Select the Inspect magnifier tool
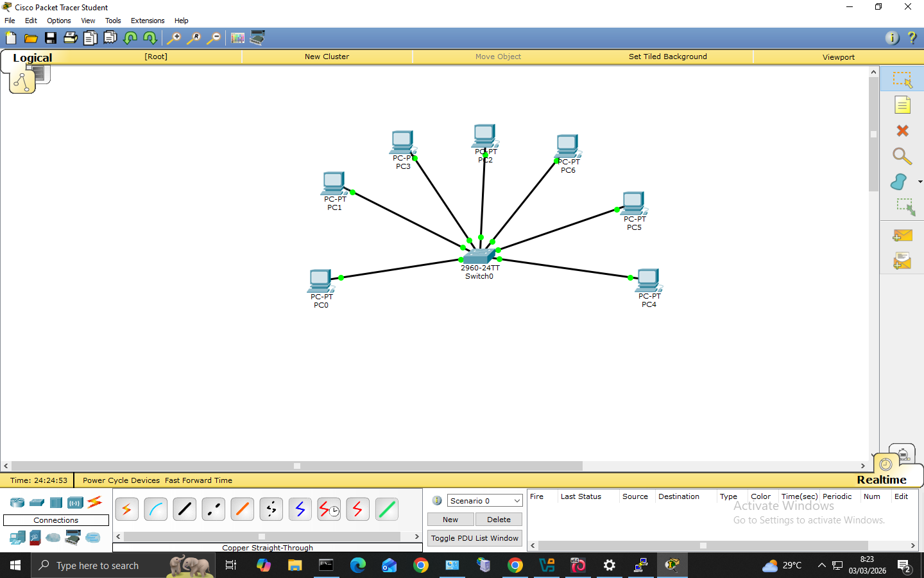Viewport: 924px width, 578px height. click(902, 156)
